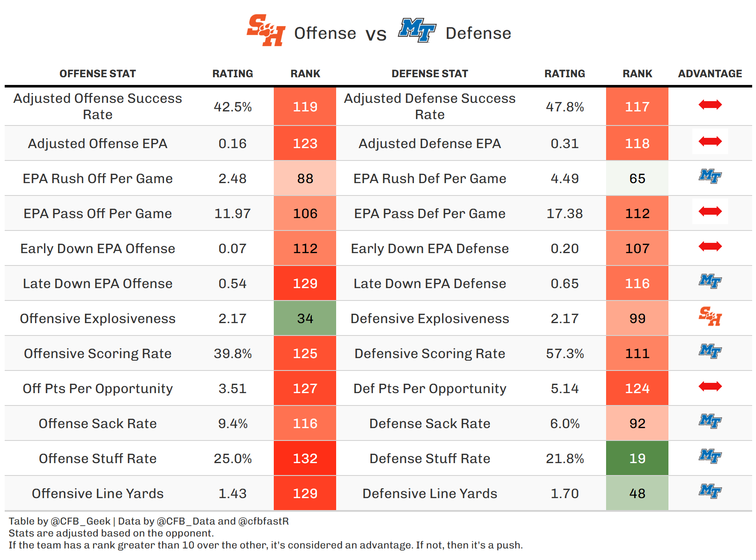Click the push arrow in Success Rate row
The width and height of the screenshot is (756, 560).
click(x=710, y=105)
